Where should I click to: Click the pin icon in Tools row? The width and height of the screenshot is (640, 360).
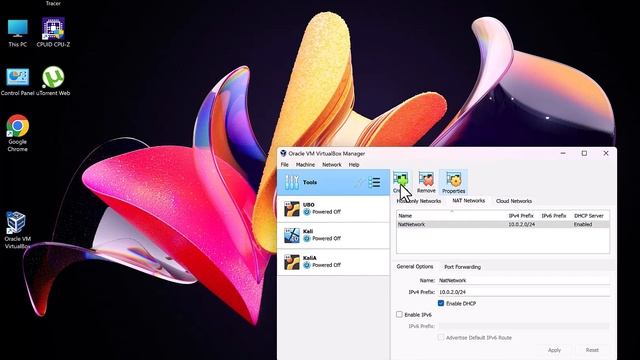point(358,183)
